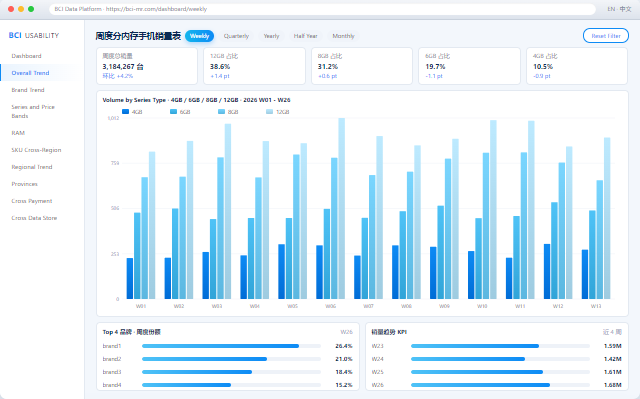Toggle the 8GB legend swatch
Image resolution: width=640 pixels, height=399 pixels.
[221, 111]
